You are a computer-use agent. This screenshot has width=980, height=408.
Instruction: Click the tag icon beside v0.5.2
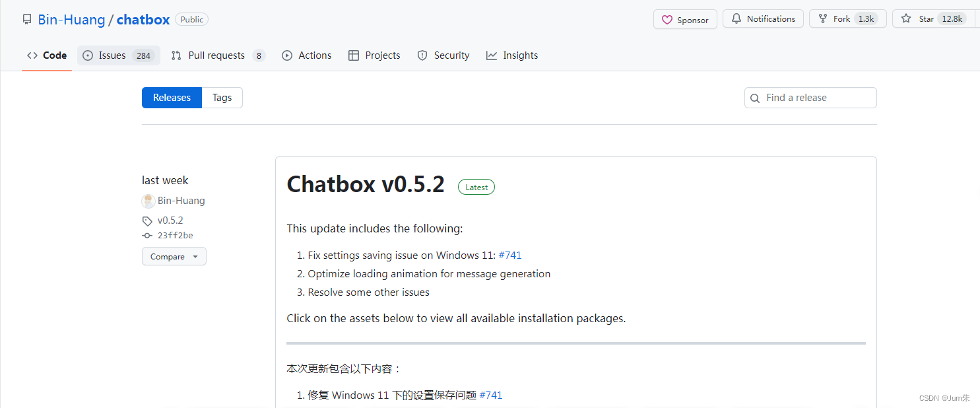pyautogui.click(x=147, y=221)
